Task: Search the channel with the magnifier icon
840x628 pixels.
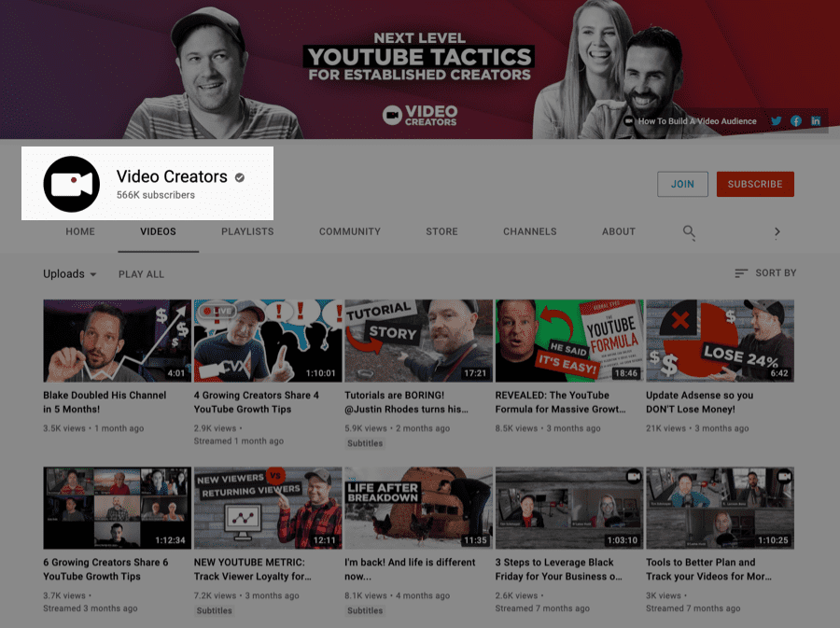Action: [x=689, y=231]
